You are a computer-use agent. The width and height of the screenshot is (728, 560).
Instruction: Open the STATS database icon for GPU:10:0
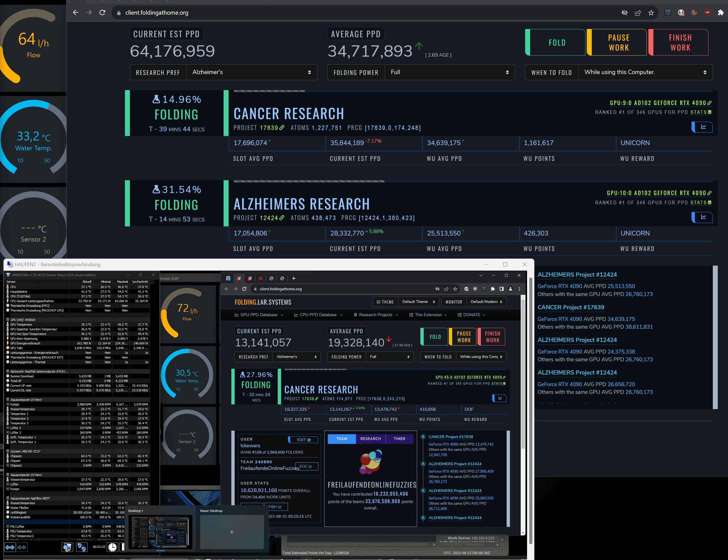tap(709, 203)
